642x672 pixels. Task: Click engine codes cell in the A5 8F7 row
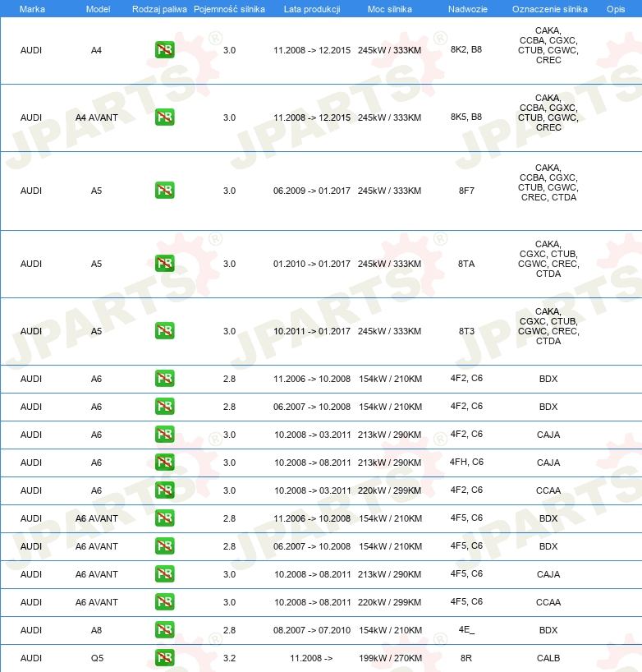pos(548,182)
